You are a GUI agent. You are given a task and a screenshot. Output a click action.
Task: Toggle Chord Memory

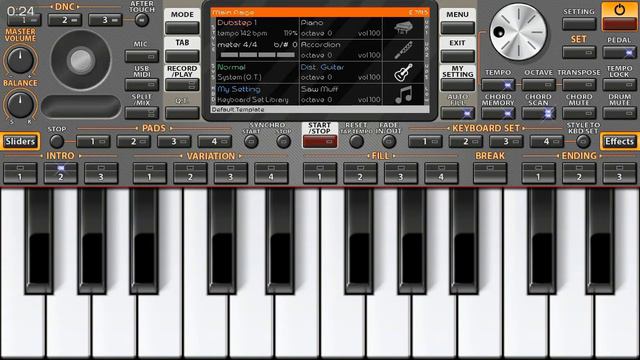coord(498,113)
